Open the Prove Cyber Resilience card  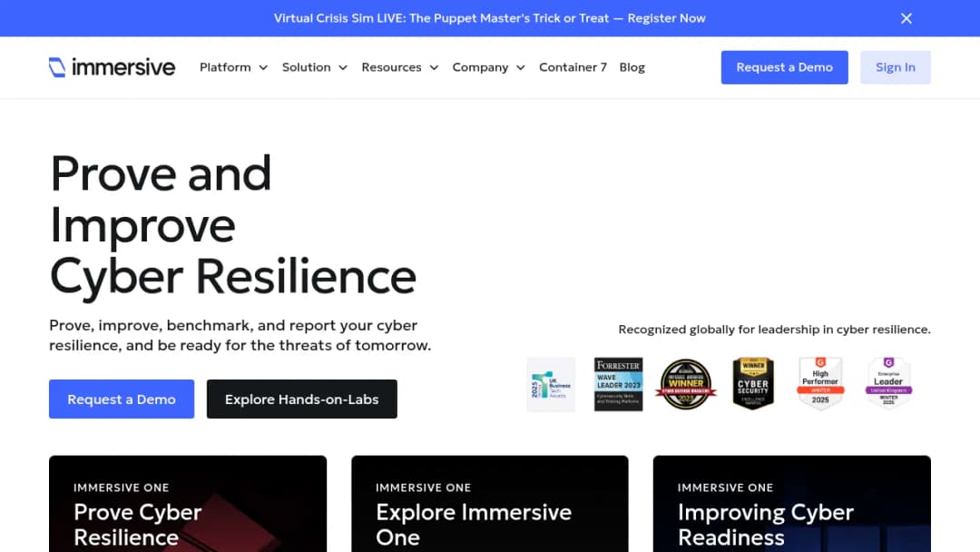click(188, 504)
